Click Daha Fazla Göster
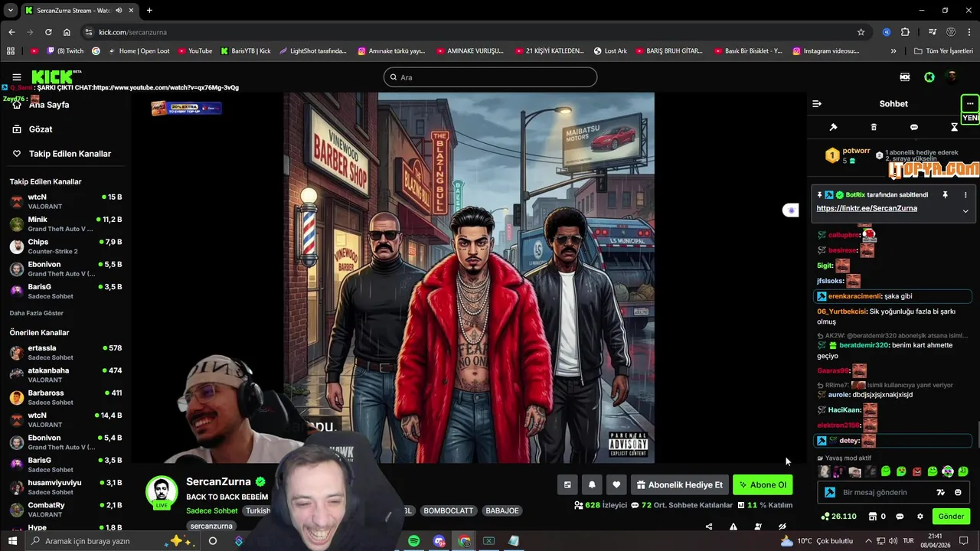This screenshot has height=551, width=980. pos(36,313)
